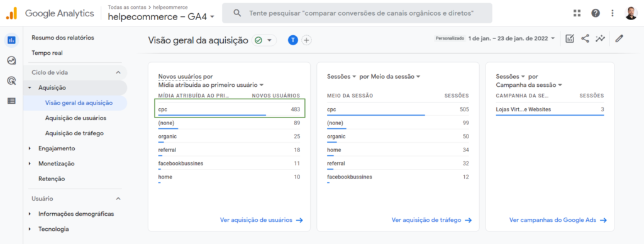The image size is (644, 244).
Task: Open the Reports icon in left rail
Action: [11, 40]
